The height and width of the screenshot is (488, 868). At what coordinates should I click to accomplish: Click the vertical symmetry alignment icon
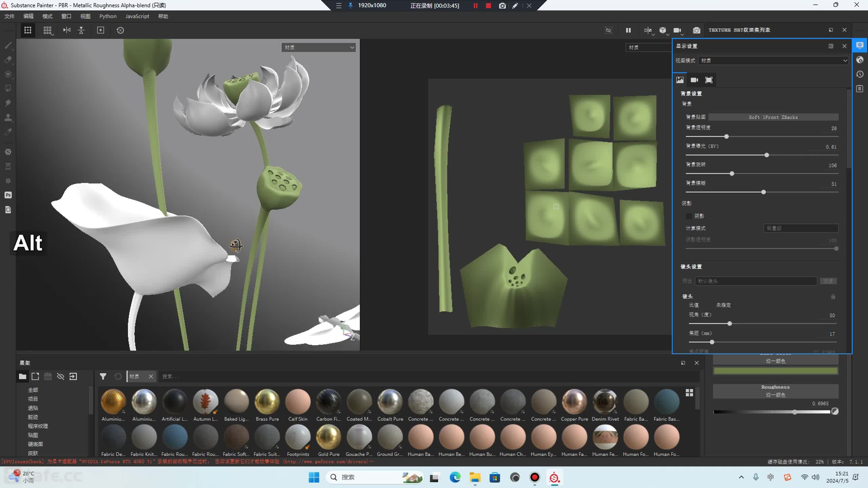81,30
